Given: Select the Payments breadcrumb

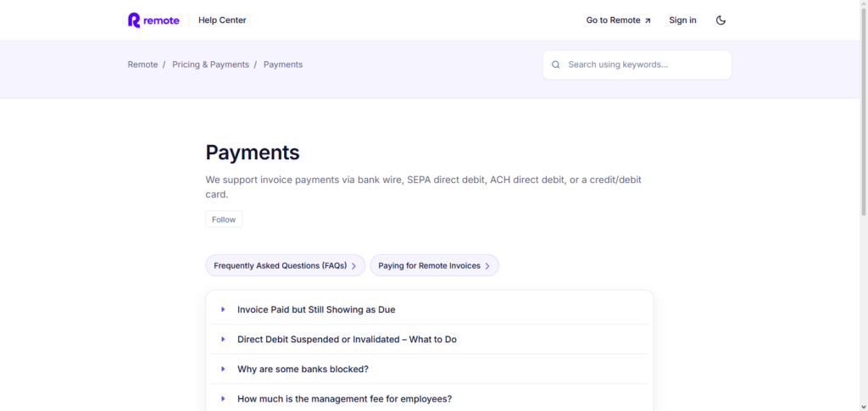Looking at the screenshot, I should [x=283, y=64].
